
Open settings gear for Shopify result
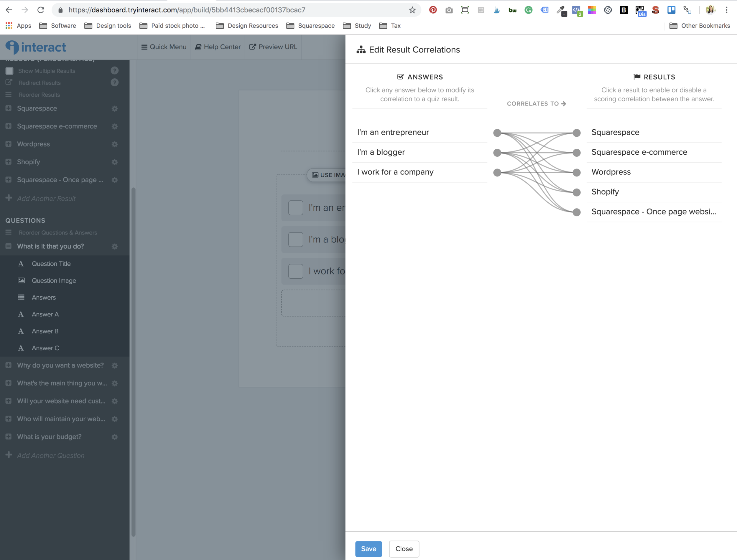(114, 162)
